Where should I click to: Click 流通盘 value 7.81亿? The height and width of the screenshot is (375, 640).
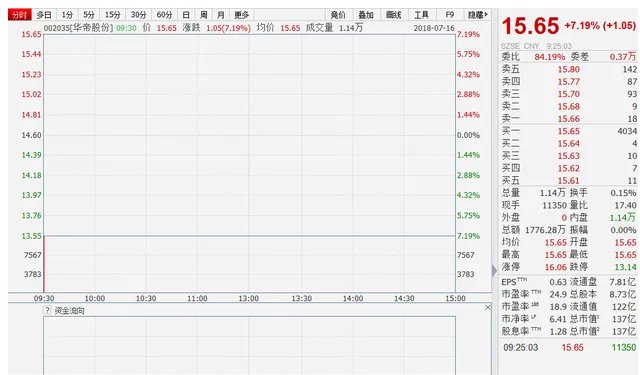pyautogui.click(x=623, y=282)
